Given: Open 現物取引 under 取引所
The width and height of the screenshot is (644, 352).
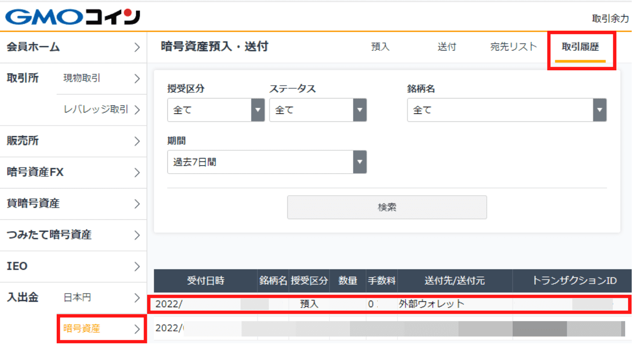Looking at the screenshot, I should (x=101, y=78).
